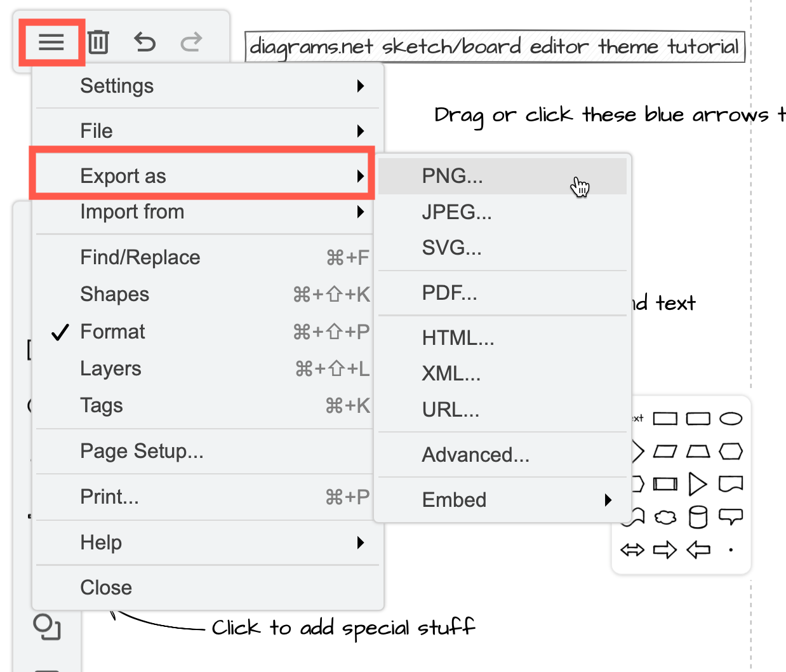The height and width of the screenshot is (672, 786).
Task: Open Page Setup from the menu
Action: click(x=140, y=451)
